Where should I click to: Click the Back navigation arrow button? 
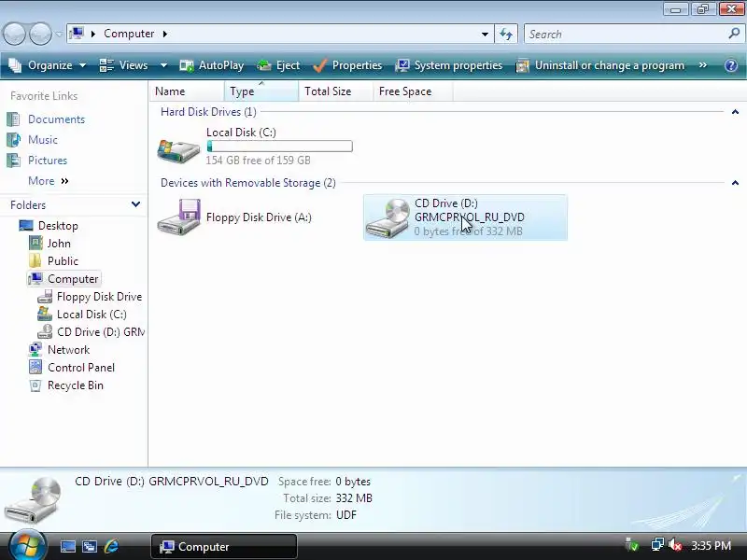(14, 35)
